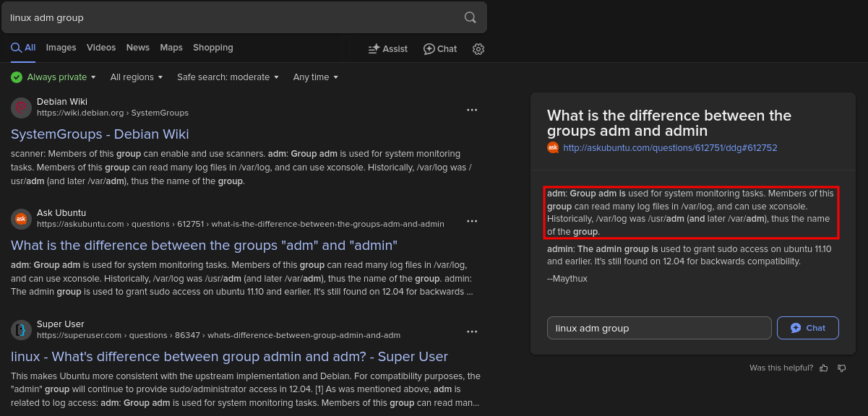Image resolution: width=868 pixels, height=416 pixels.
Task: Switch to the News tab
Action: pos(138,48)
